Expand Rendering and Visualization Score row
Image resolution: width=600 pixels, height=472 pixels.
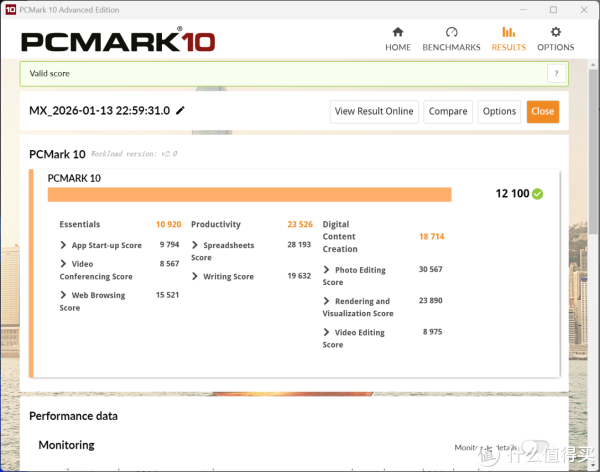[327, 301]
